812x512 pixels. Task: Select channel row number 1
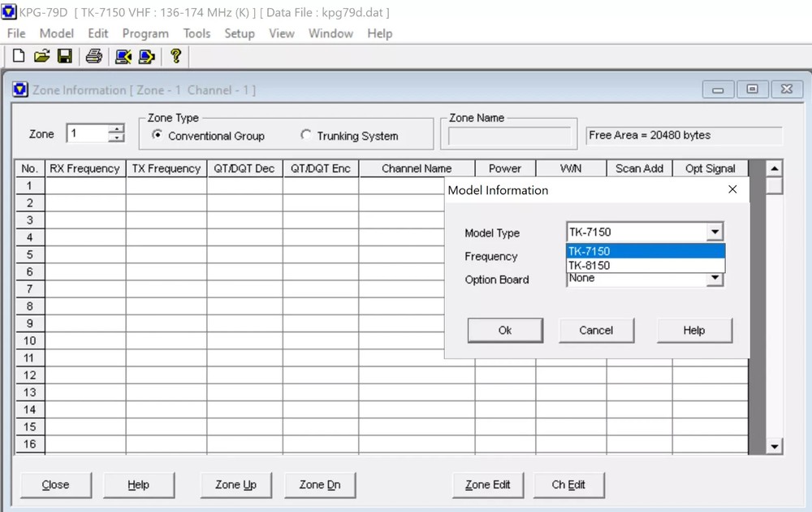pos(30,185)
